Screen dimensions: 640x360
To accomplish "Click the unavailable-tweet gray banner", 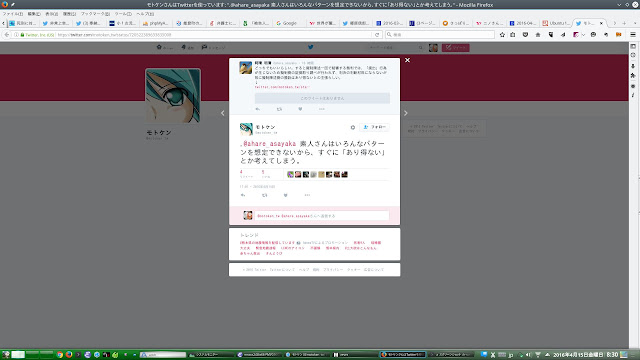I will pos(322,98).
